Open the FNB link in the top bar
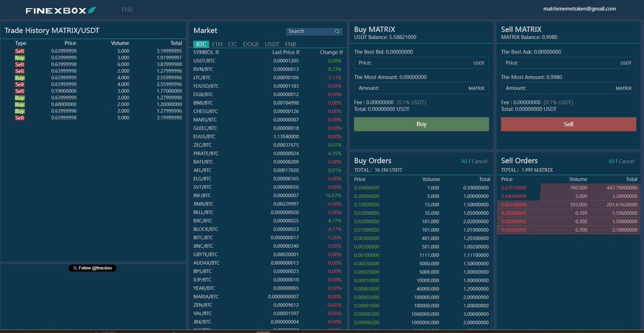The image size is (644, 333). pyautogui.click(x=127, y=9)
